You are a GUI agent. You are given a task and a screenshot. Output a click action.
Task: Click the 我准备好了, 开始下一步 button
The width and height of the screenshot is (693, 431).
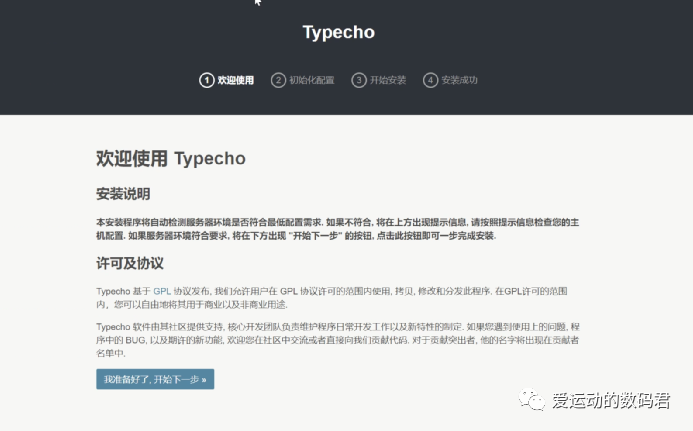[155, 379]
